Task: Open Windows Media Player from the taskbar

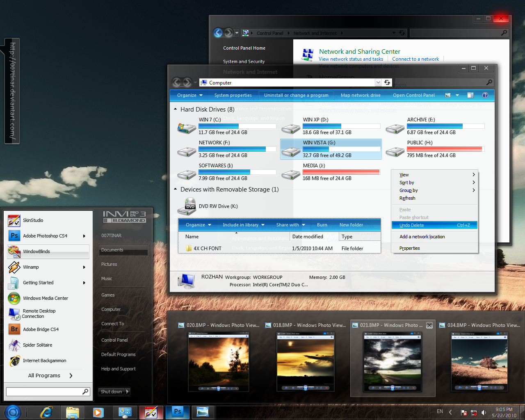Action: 98,412
